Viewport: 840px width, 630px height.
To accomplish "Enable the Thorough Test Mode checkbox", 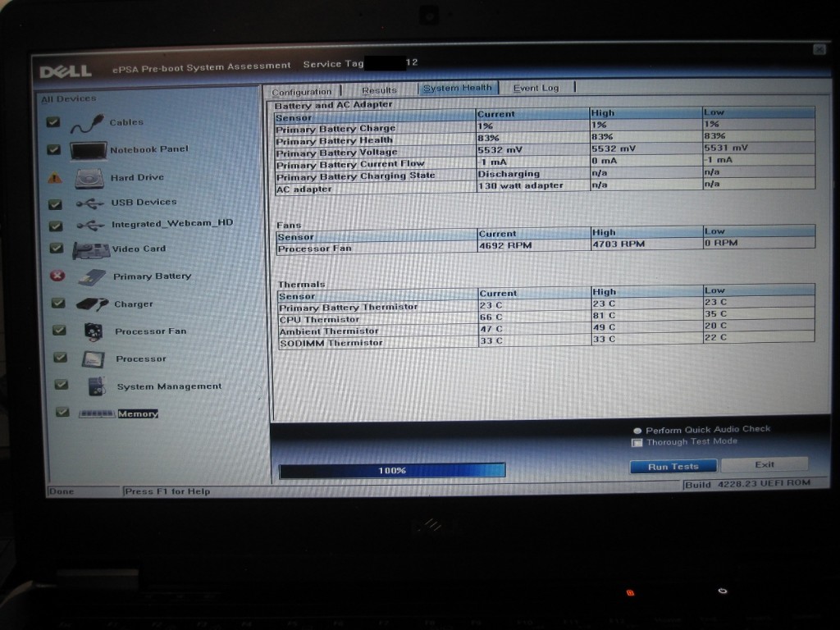I will tap(637, 443).
